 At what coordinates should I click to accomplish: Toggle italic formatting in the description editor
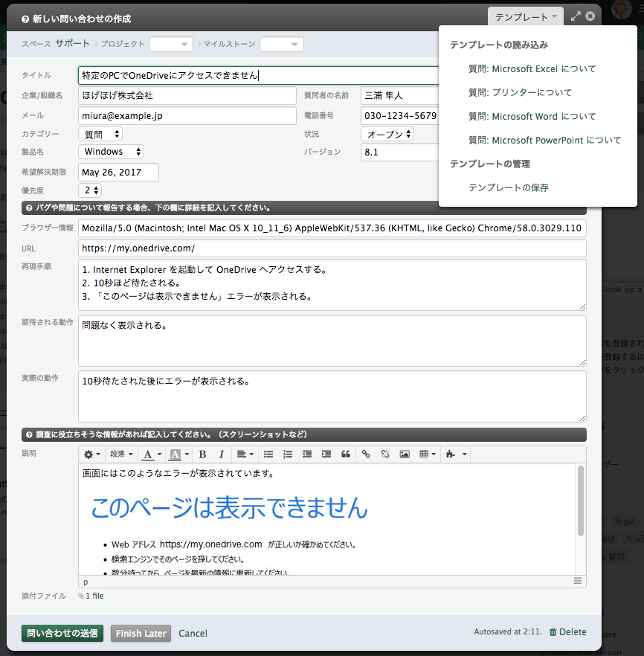pyautogui.click(x=221, y=454)
